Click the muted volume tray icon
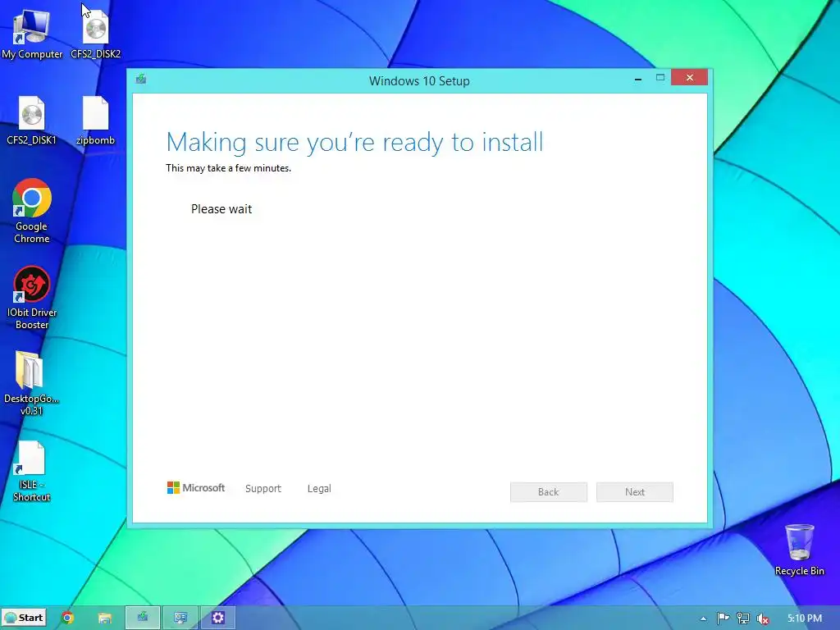This screenshot has width=840, height=630. coord(762,619)
